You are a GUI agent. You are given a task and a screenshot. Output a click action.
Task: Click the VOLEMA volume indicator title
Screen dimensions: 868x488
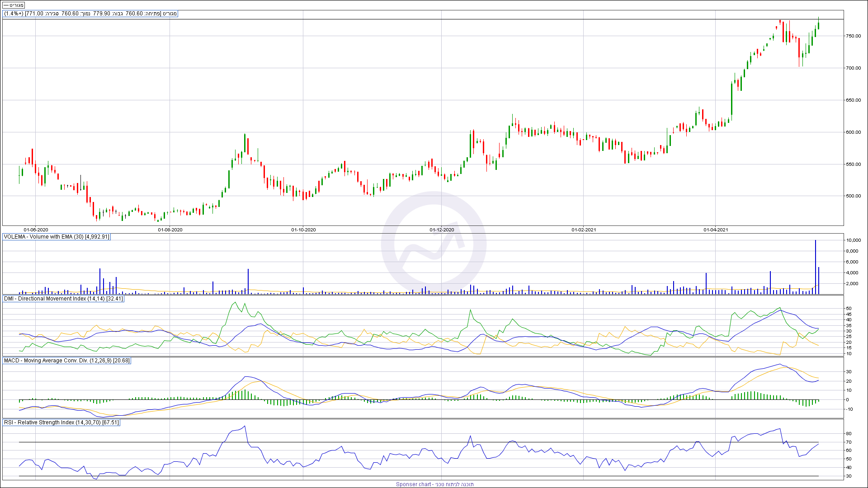pyautogui.click(x=57, y=237)
